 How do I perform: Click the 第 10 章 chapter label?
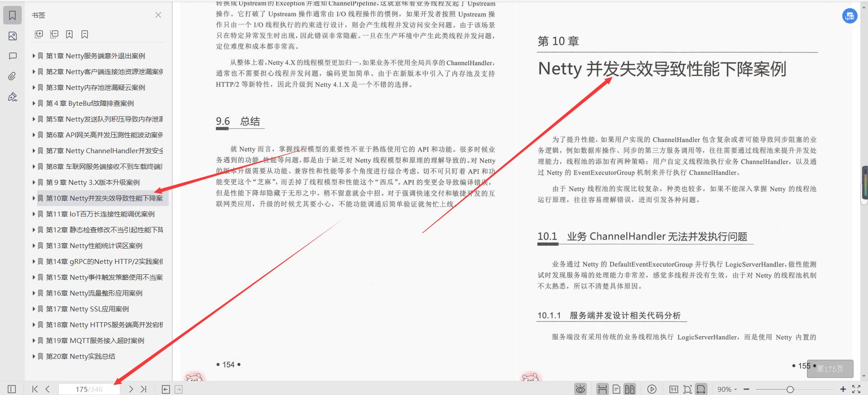[558, 41]
